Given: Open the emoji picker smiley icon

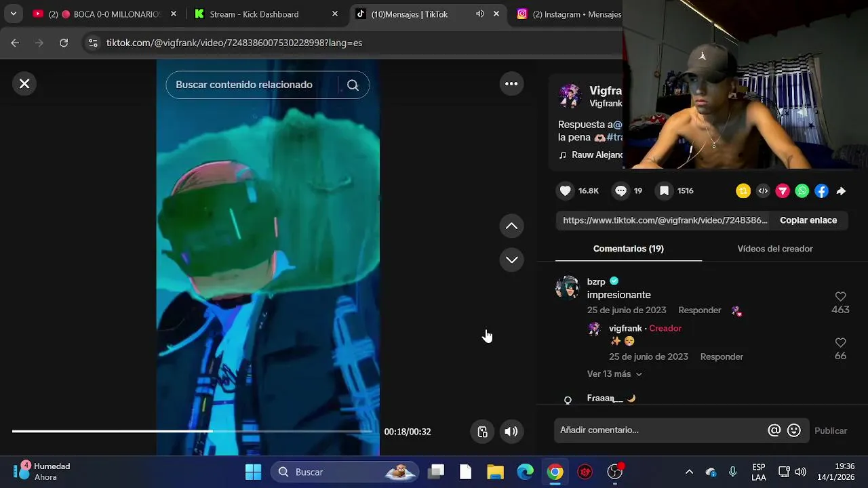Looking at the screenshot, I should pyautogui.click(x=794, y=430).
